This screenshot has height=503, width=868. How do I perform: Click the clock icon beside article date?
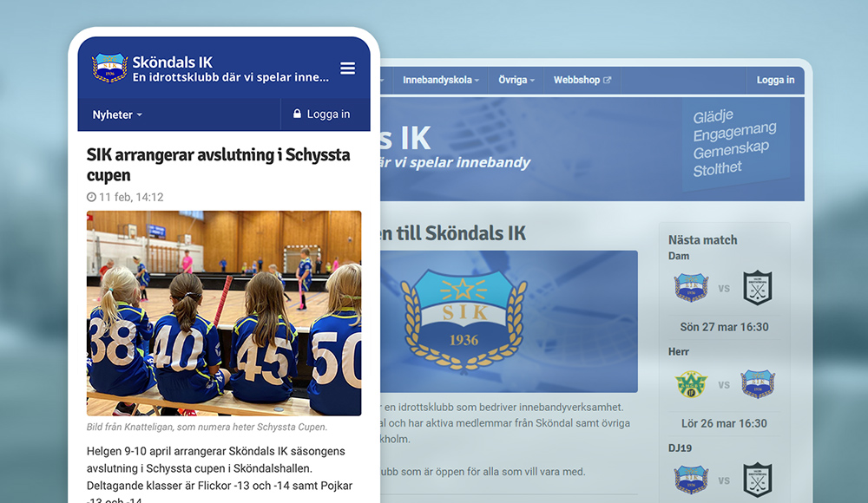pyautogui.click(x=91, y=198)
